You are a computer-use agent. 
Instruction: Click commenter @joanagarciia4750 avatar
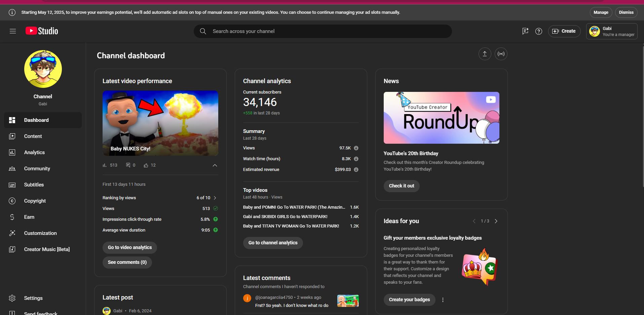(247, 298)
